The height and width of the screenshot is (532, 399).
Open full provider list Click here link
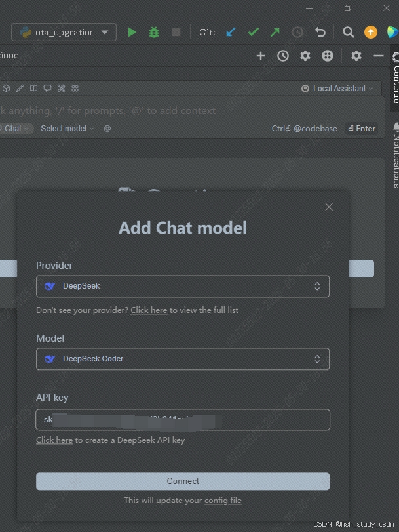point(149,310)
